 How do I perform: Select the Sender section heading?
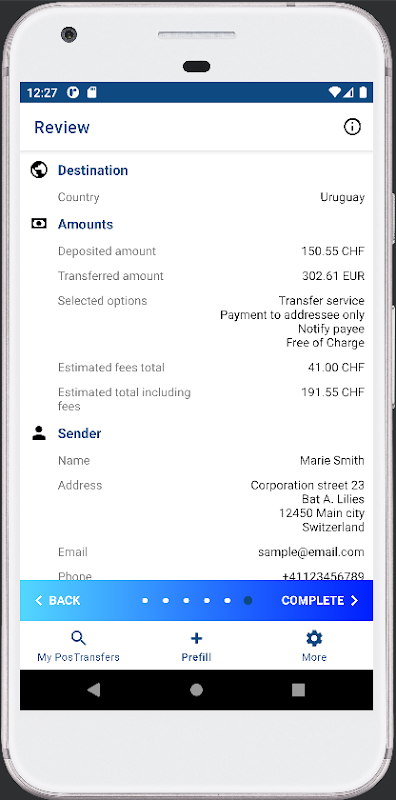(x=80, y=433)
